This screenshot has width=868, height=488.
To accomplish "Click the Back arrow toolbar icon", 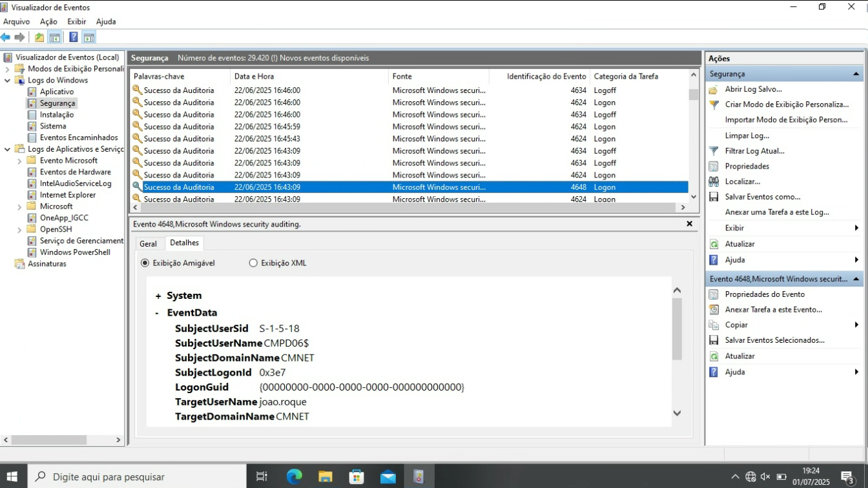I will [6, 37].
